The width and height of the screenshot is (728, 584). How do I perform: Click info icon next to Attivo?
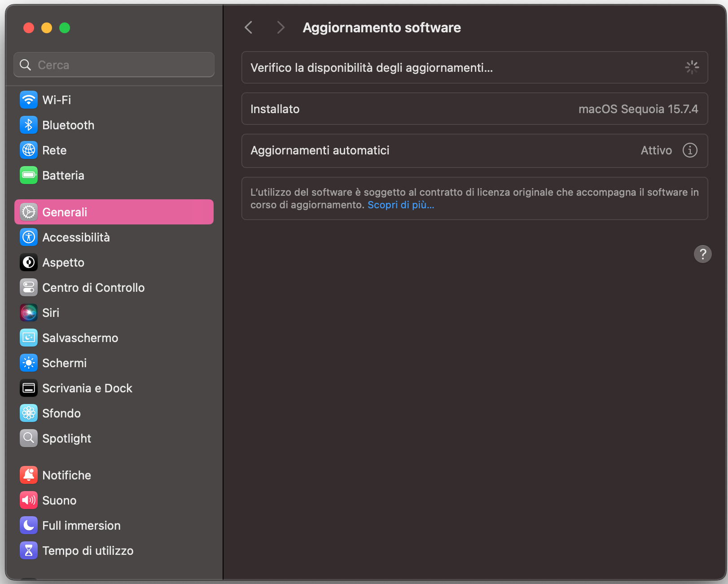(x=690, y=150)
